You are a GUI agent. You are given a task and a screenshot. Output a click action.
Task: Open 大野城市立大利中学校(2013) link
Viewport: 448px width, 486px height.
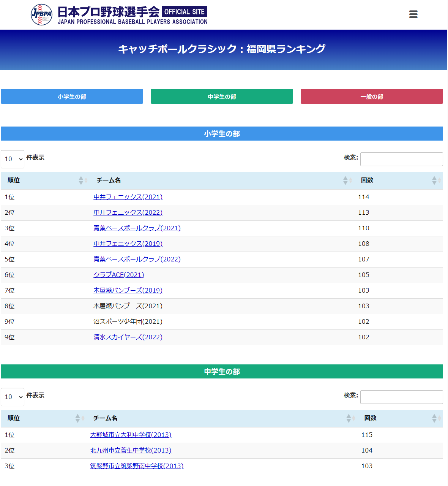(131, 435)
